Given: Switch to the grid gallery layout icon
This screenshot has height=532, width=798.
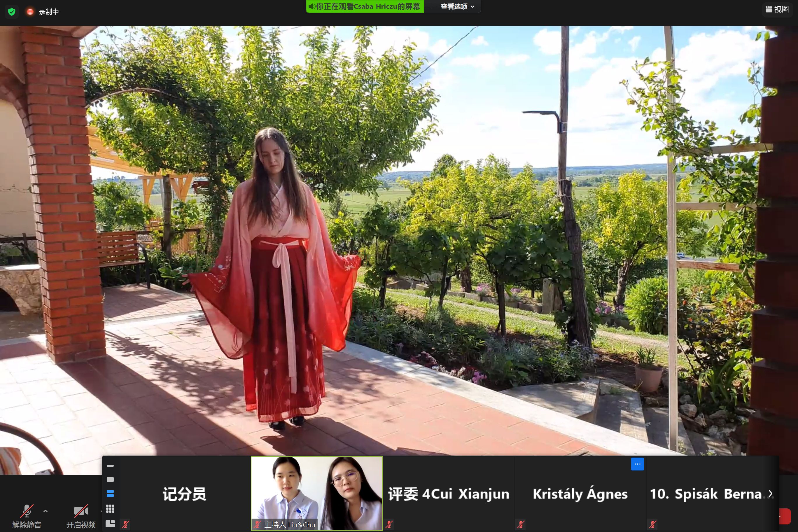Looking at the screenshot, I should click(110, 509).
